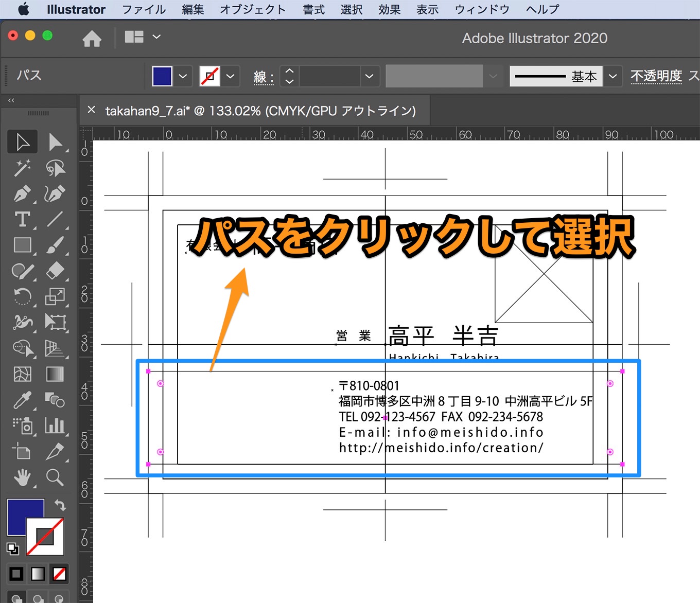Open the オブジェクト menu

click(253, 9)
